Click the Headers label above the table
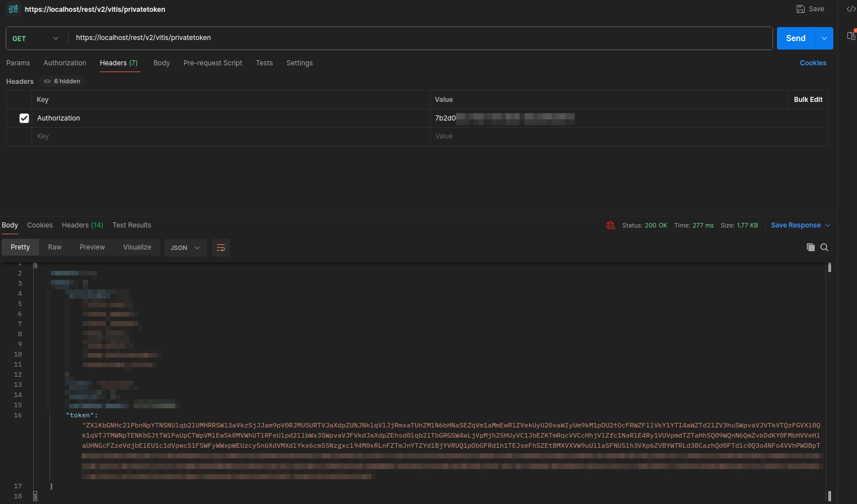Viewport: 857px width, 504px height. tap(20, 82)
